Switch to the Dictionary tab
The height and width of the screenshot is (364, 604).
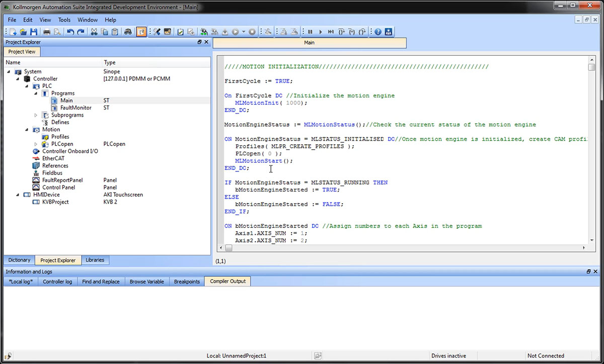pyautogui.click(x=20, y=260)
